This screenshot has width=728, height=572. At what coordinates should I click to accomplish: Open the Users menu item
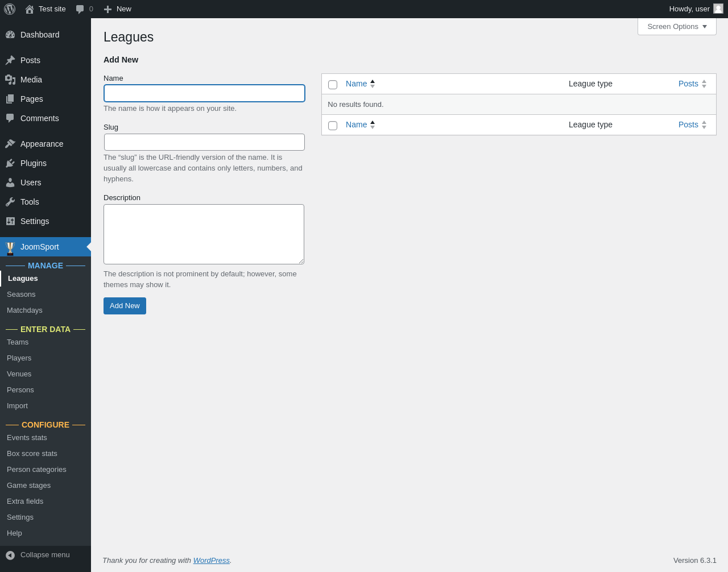45,183
